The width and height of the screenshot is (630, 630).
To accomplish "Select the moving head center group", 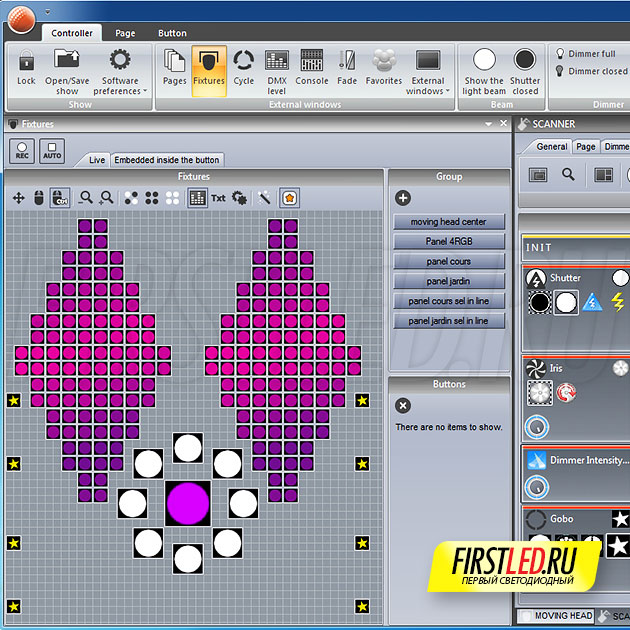I will click(449, 222).
